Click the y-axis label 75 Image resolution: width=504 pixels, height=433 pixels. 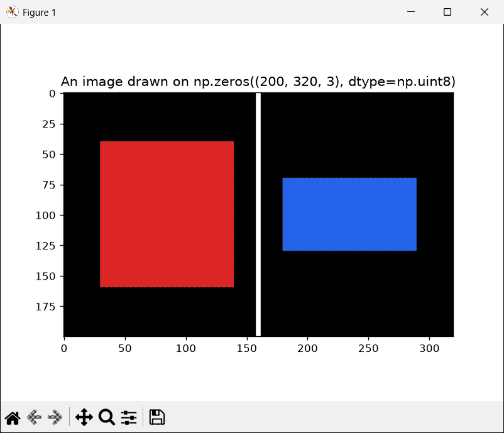pyautogui.click(x=49, y=185)
